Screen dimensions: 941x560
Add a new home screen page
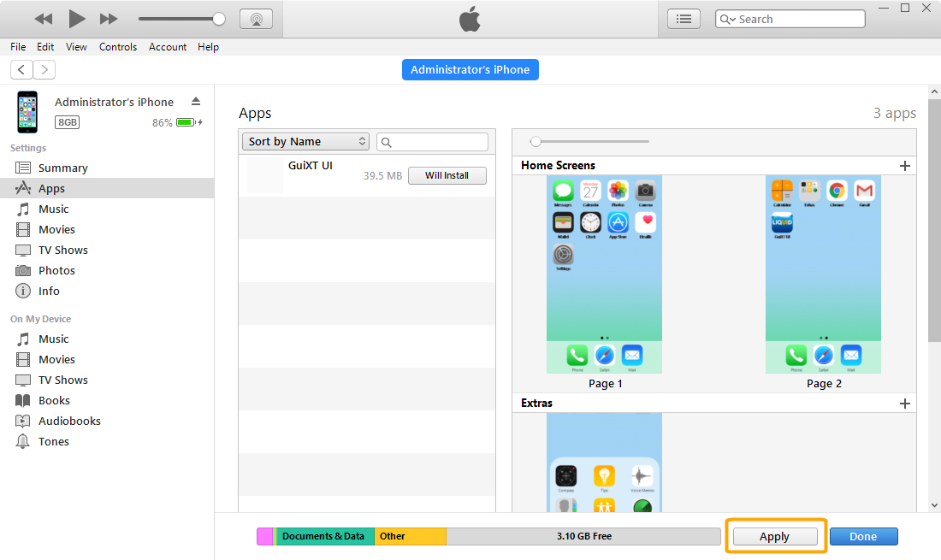point(905,166)
